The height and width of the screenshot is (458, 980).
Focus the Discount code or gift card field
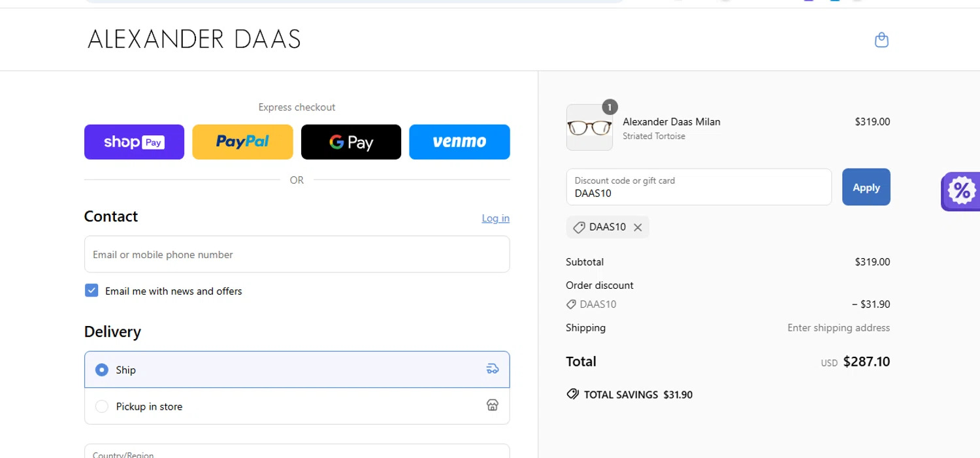click(698, 187)
